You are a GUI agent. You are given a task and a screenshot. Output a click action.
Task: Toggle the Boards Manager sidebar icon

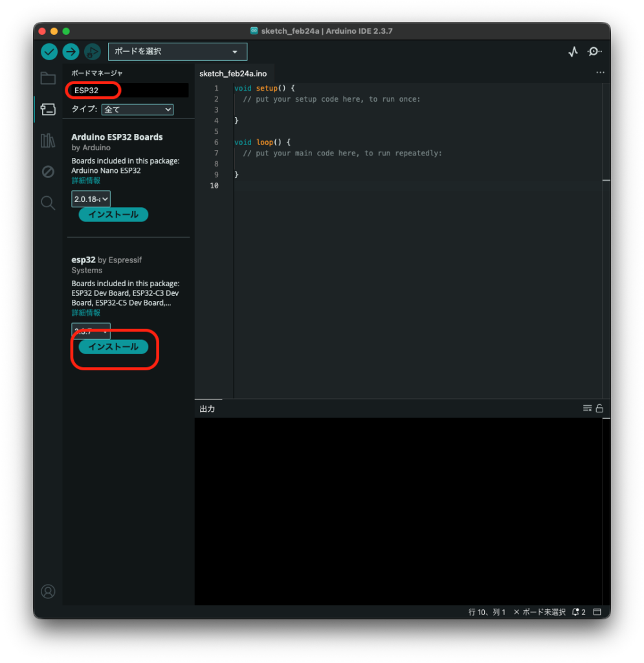tap(48, 109)
